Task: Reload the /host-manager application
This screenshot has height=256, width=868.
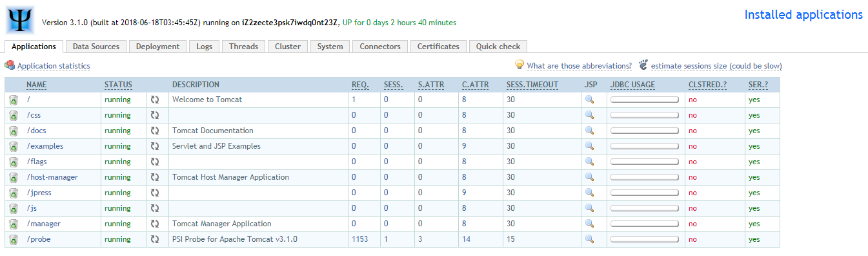Action: tap(155, 177)
